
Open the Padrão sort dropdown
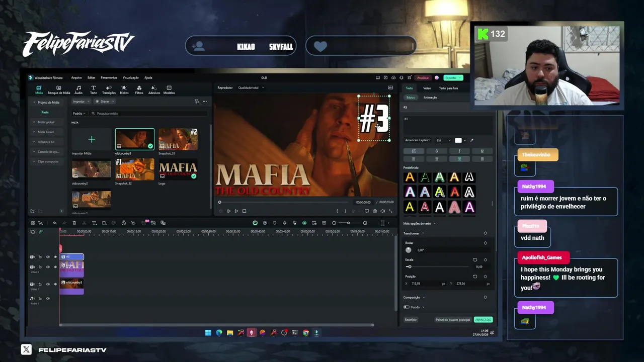point(79,114)
